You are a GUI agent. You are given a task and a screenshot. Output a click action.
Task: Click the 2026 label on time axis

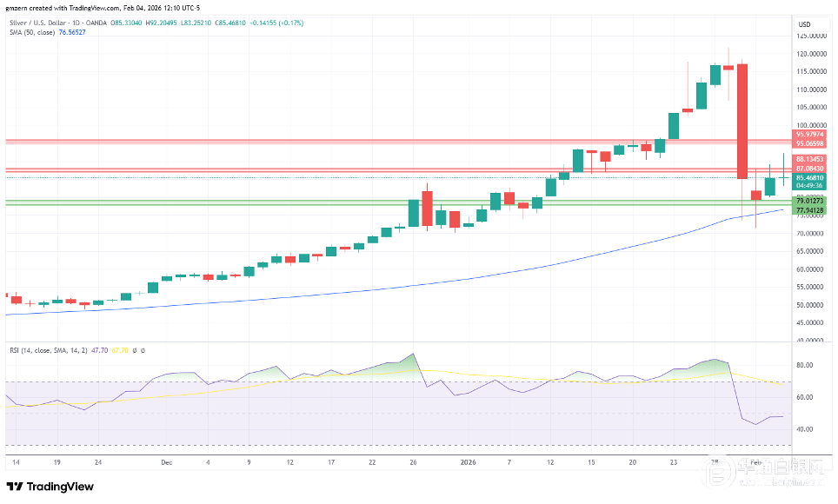(x=469, y=463)
